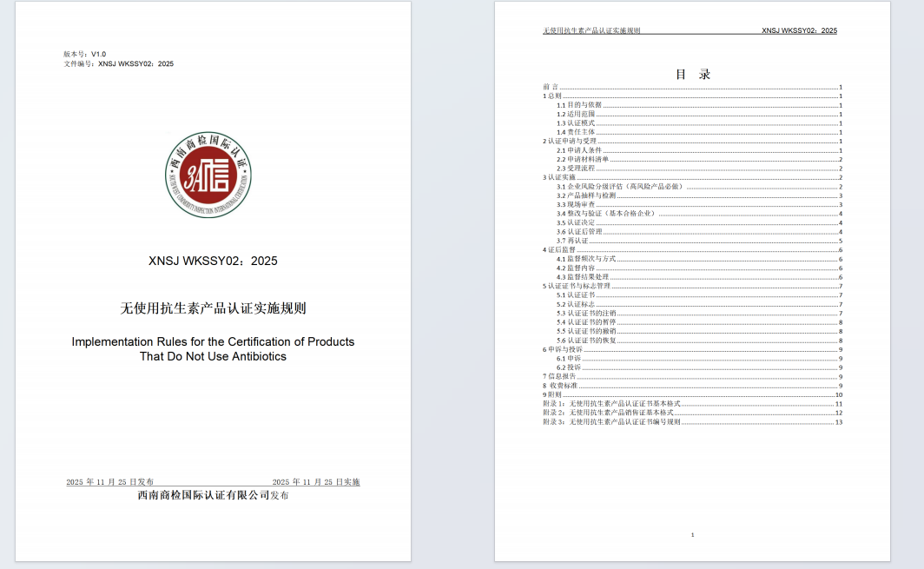The image size is (924, 569).
Task: Click the round red certification logo seal
Action: click(x=213, y=175)
